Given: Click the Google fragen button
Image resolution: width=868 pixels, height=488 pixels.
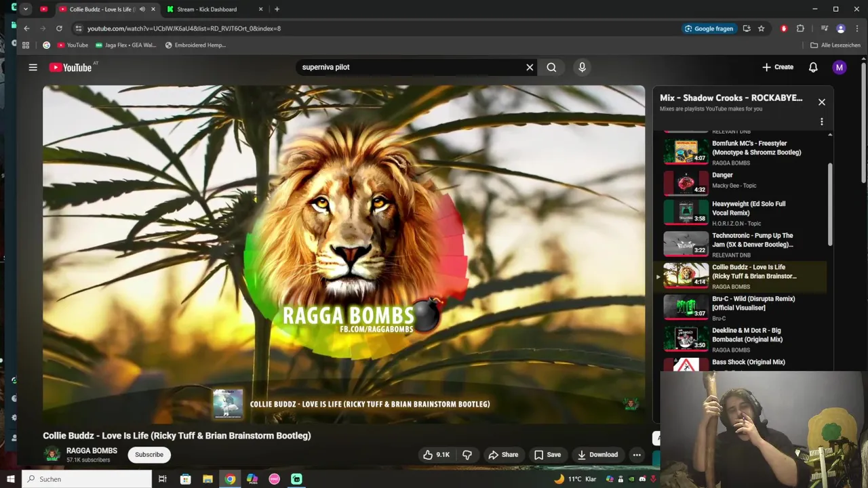Looking at the screenshot, I should point(709,28).
